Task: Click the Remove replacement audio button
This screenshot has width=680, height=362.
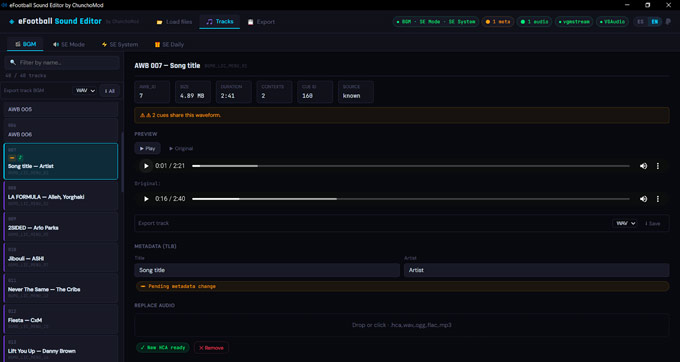Action: (211, 348)
